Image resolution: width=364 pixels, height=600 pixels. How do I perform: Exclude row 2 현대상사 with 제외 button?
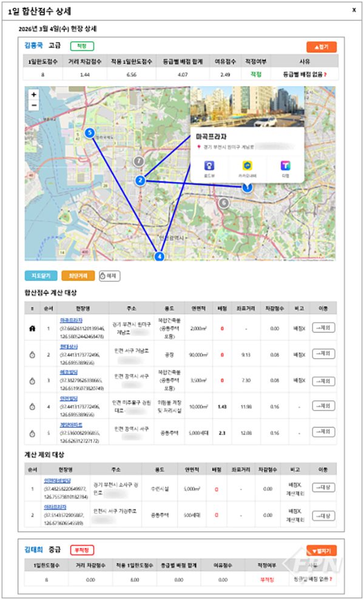(x=323, y=354)
